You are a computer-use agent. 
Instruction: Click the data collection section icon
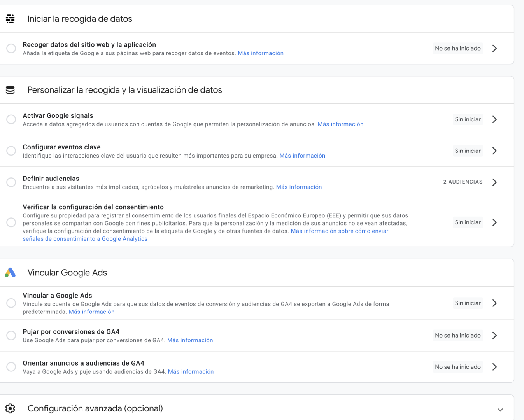11,19
